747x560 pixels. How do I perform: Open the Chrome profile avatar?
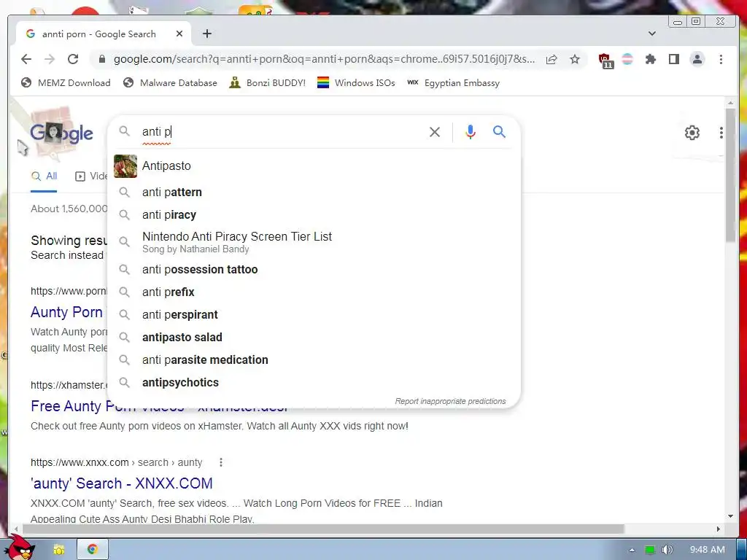(697, 59)
